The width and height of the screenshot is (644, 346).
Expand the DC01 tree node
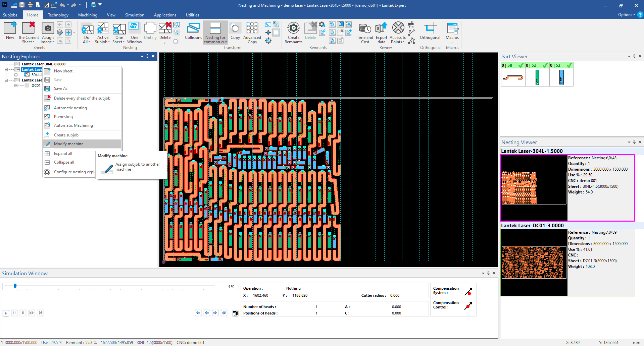tap(16, 85)
